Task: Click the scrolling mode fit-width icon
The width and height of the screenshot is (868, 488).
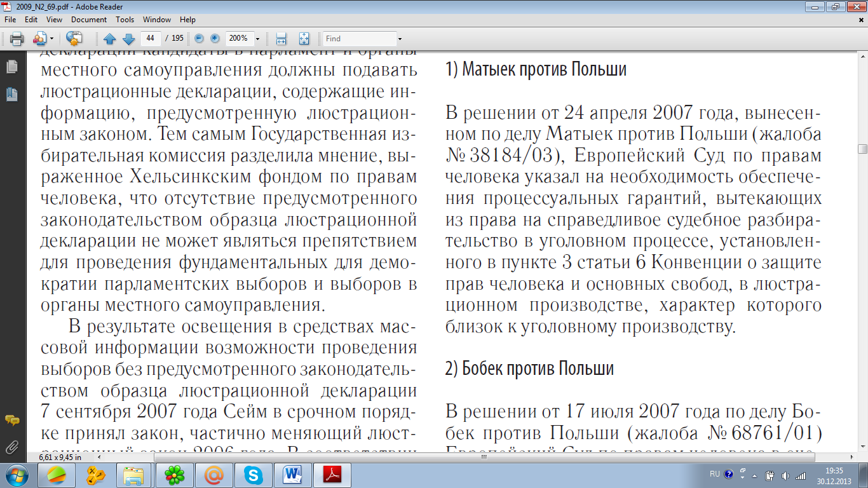Action: (281, 39)
